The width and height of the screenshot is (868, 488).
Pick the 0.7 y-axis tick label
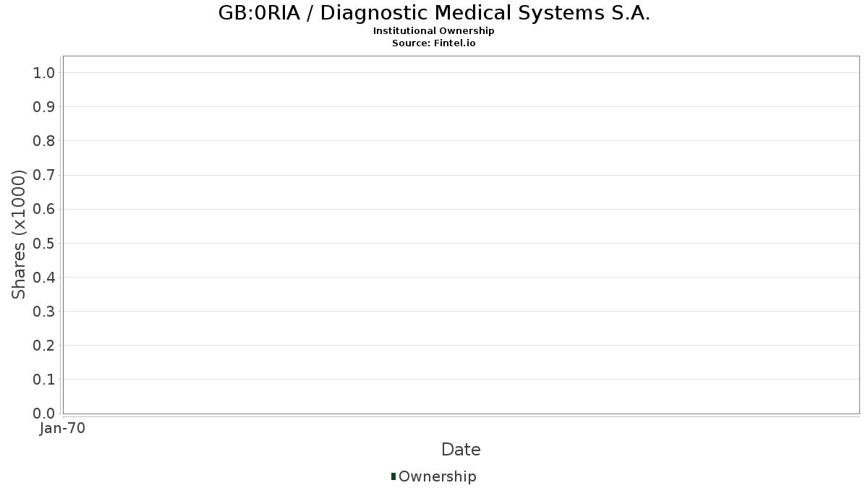click(x=44, y=175)
